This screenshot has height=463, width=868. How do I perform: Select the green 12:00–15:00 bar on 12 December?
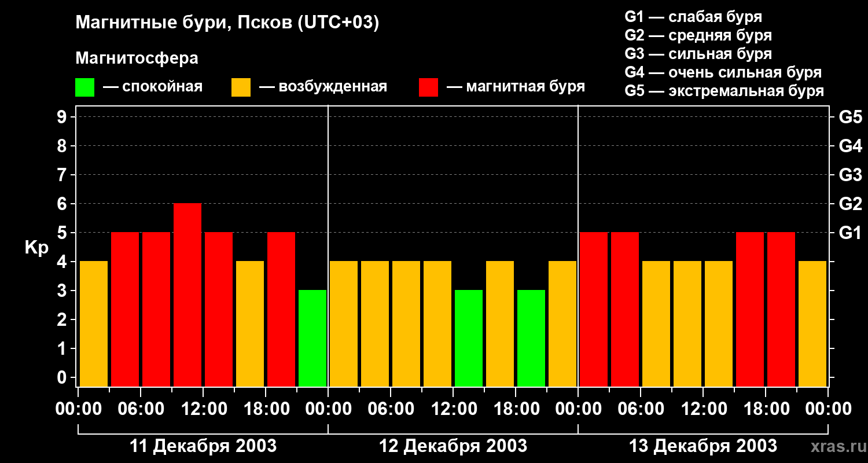click(469, 339)
